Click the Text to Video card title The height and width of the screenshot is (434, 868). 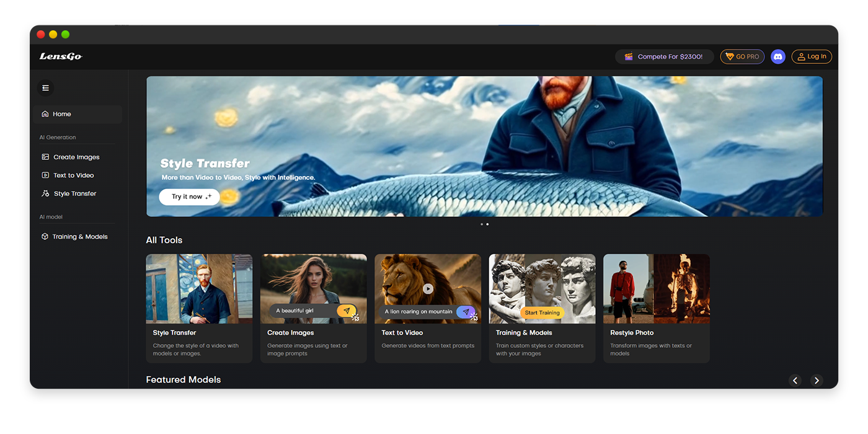[x=402, y=333]
